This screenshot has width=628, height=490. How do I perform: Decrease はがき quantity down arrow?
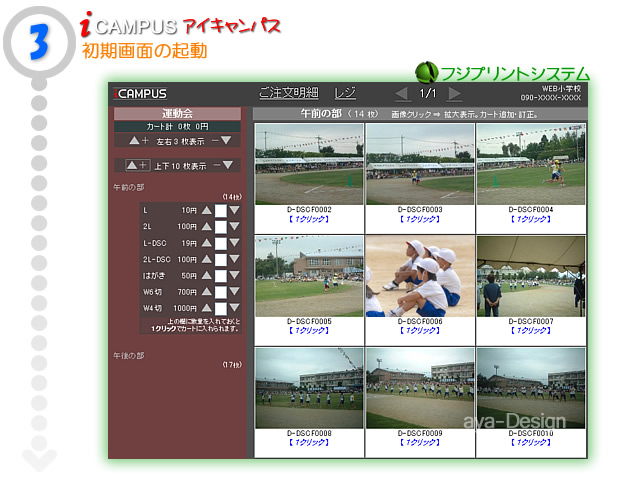click(235, 275)
